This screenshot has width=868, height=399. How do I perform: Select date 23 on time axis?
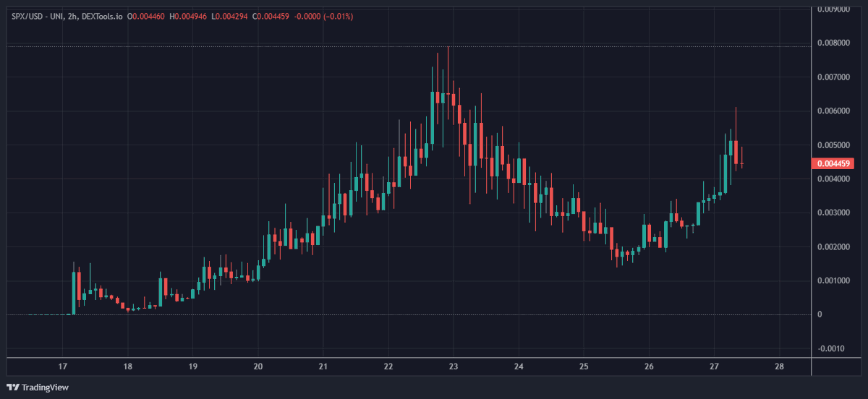coord(454,366)
